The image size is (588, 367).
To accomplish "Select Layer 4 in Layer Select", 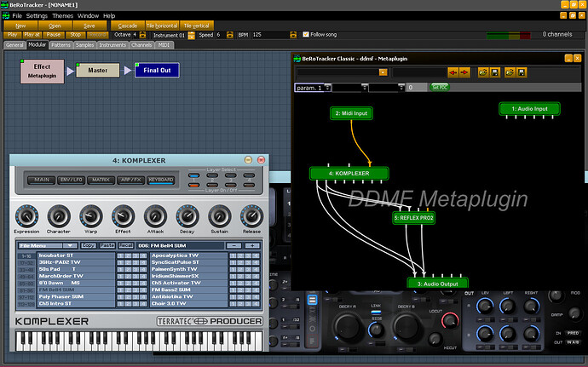I will pyautogui.click(x=249, y=175).
